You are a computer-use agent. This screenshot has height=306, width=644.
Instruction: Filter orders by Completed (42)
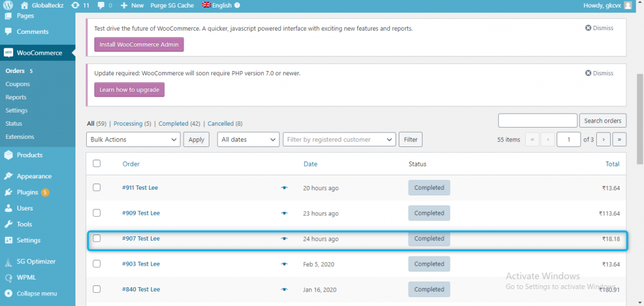tap(179, 123)
